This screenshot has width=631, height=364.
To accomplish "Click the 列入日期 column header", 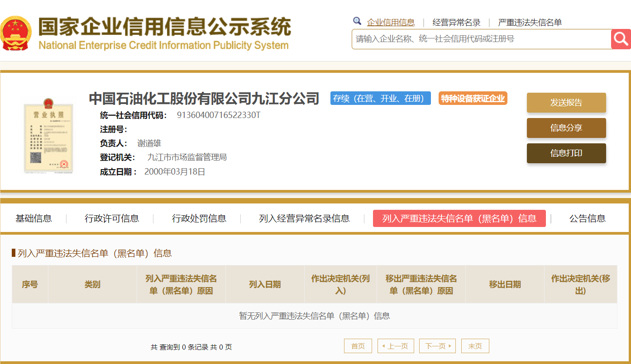I will [x=265, y=284].
